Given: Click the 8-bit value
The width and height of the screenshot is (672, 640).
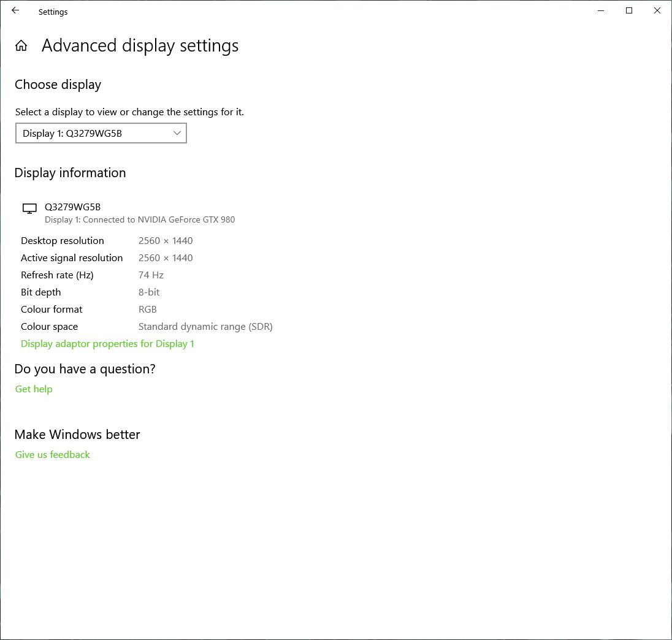Looking at the screenshot, I should (149, 292).
